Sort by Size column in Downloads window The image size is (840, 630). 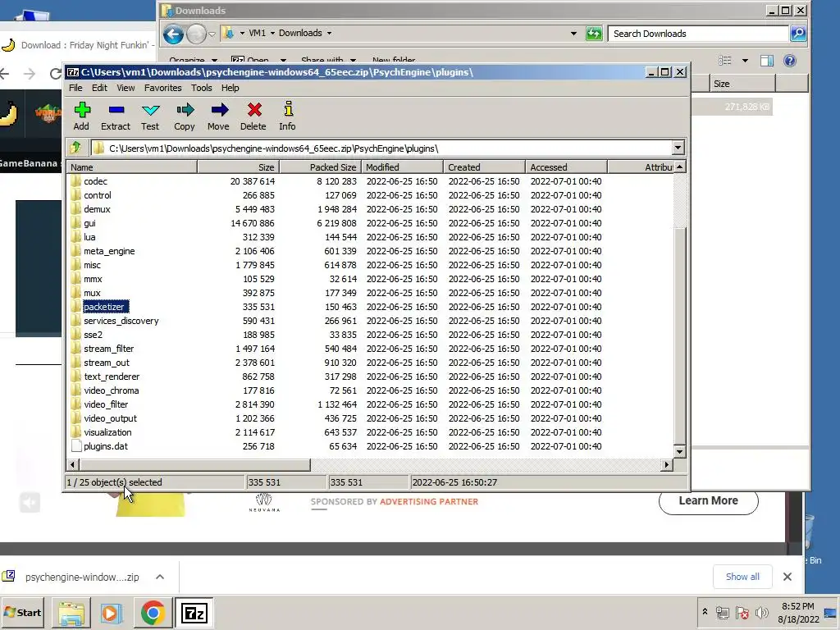(742, 84)
